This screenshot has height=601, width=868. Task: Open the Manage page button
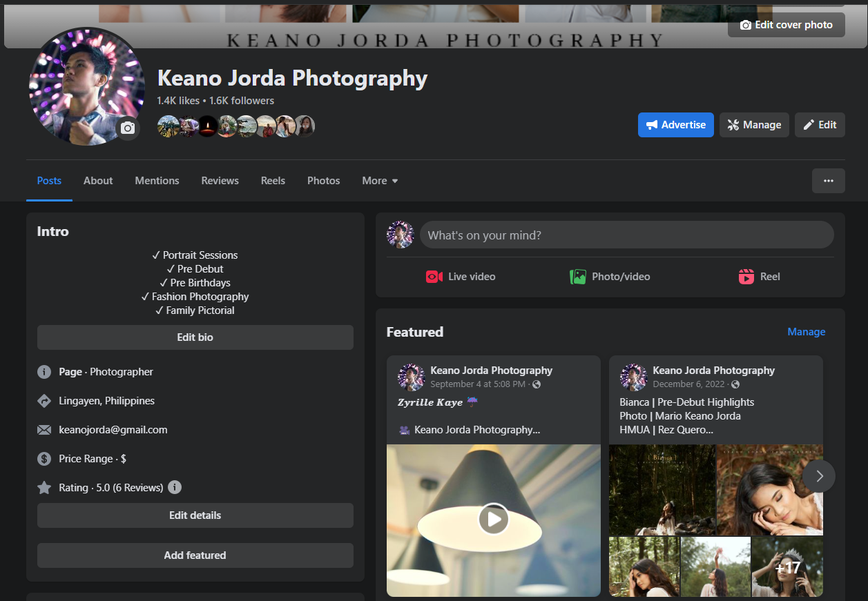[x=754, y=125]
